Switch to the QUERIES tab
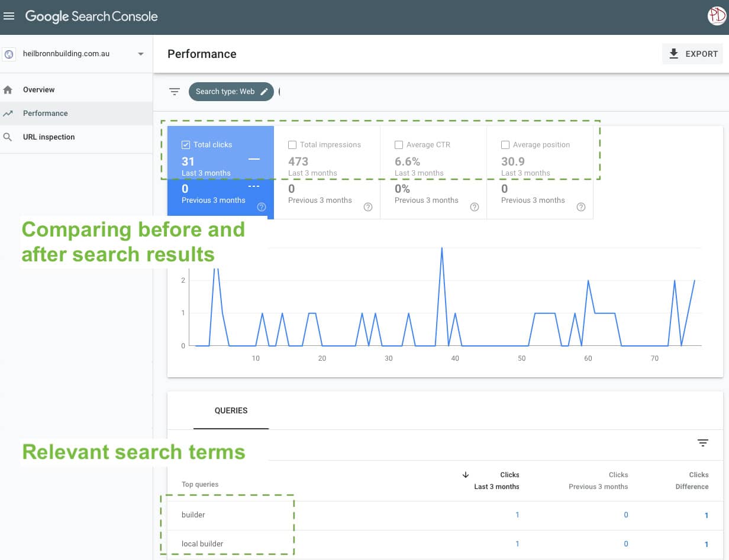729x560 pixels. pos(231,411)
